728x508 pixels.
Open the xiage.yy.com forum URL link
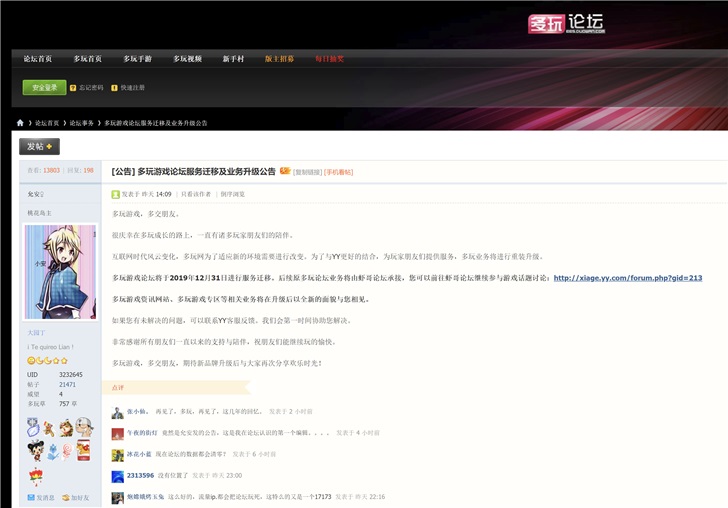[x=628, y=278]
